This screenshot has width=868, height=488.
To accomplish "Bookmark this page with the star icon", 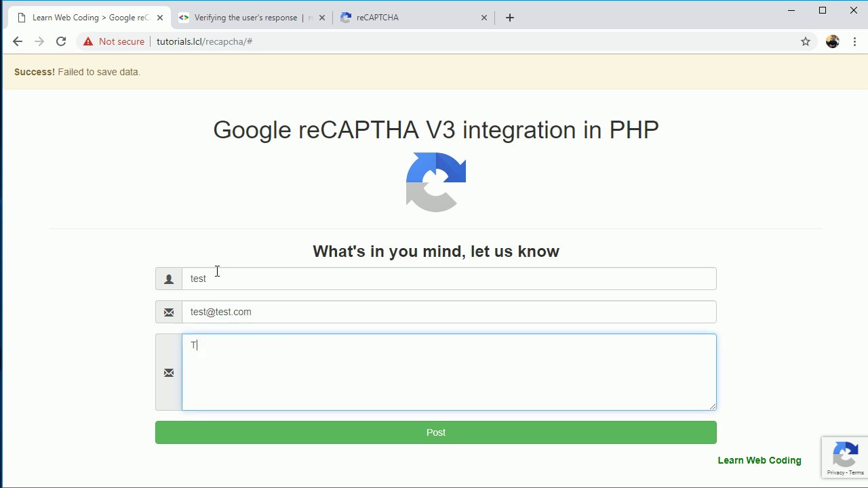I will point(806,41).
